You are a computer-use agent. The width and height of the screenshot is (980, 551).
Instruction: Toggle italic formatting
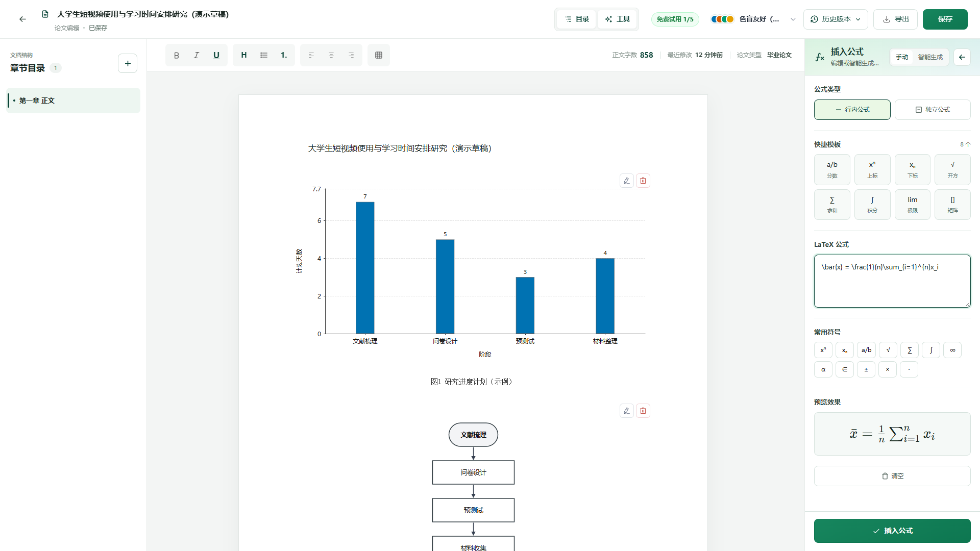coord(197,55)
